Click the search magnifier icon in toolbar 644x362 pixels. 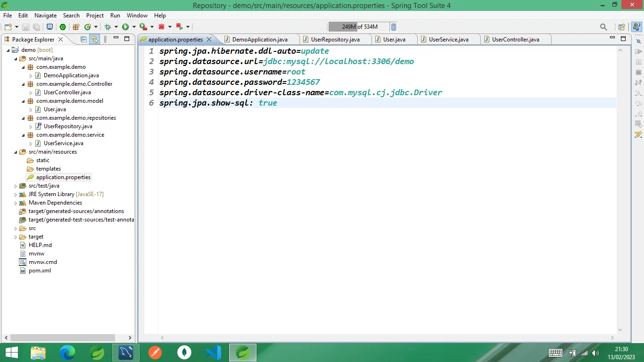click(603, 27)
